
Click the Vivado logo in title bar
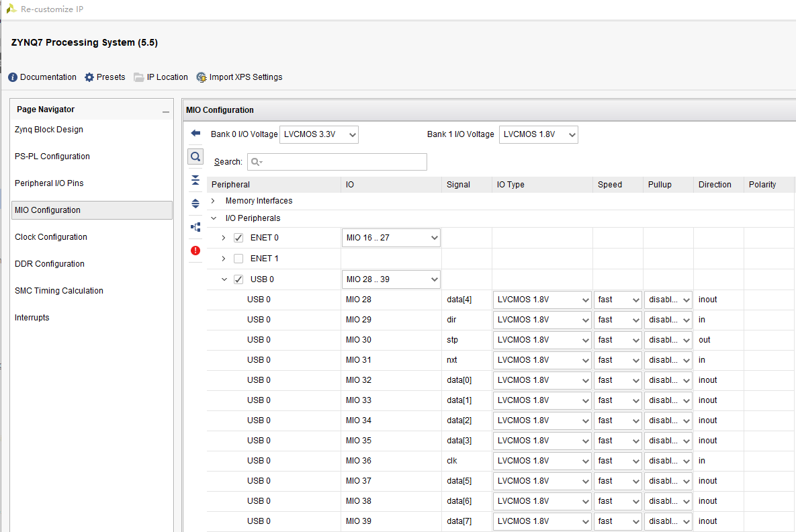11,9
